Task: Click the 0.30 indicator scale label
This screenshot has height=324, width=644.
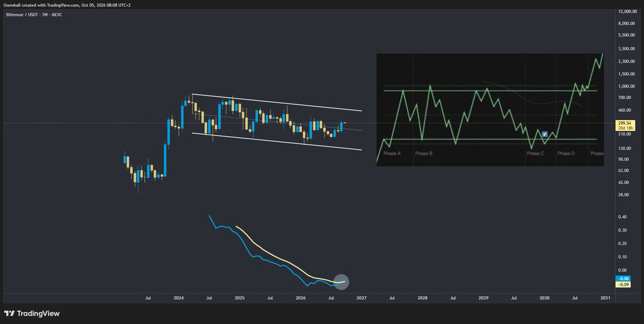Action: click(623, 230)
